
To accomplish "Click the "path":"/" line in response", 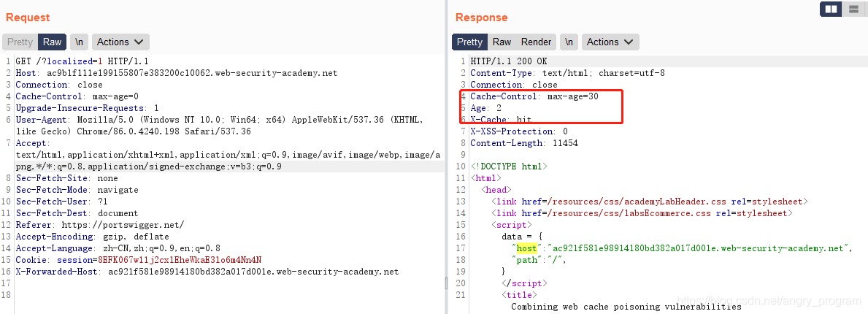I will pyautogui.click(x=539, y=260).
